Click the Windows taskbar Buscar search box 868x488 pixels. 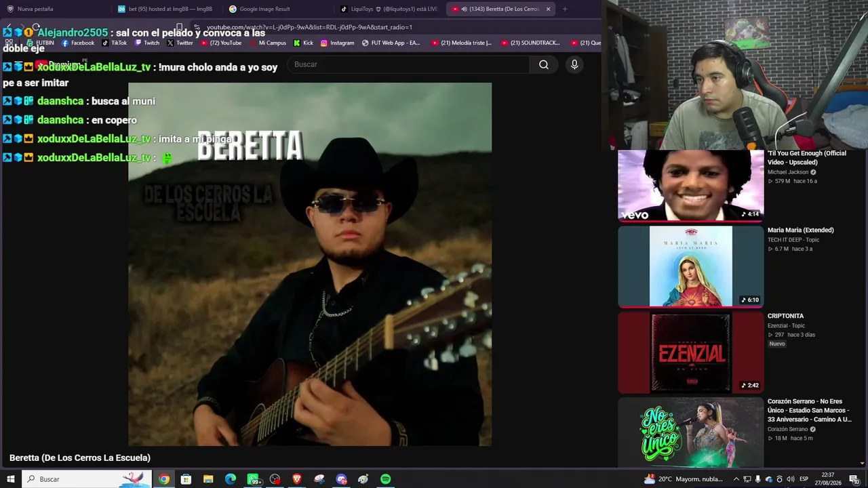87,479
